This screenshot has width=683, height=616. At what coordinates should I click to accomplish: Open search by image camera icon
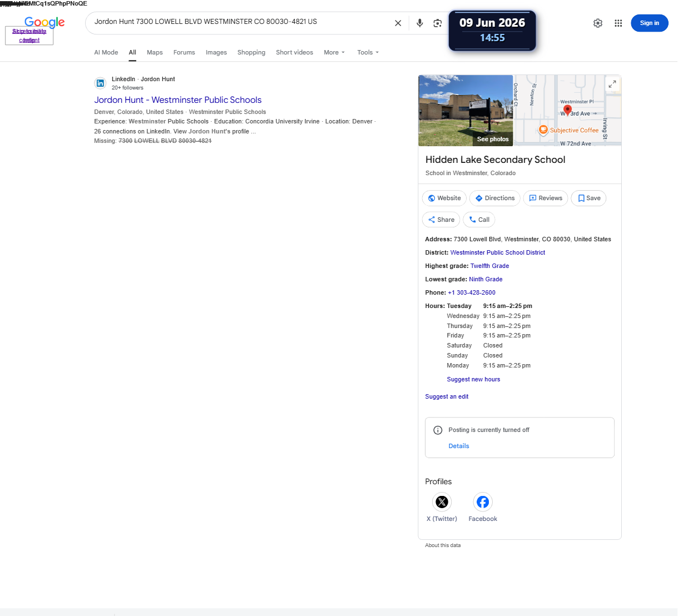(x=438, y=23)
